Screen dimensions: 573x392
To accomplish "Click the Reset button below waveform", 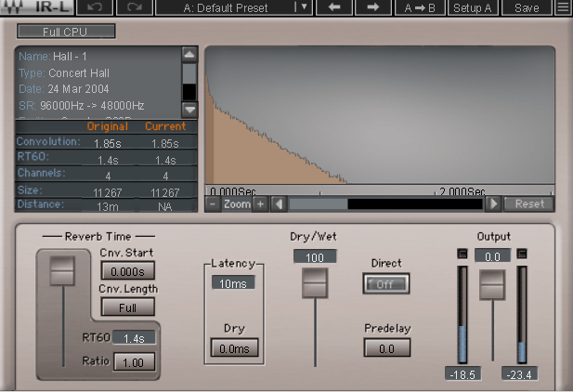I will [x=529, y=203].
